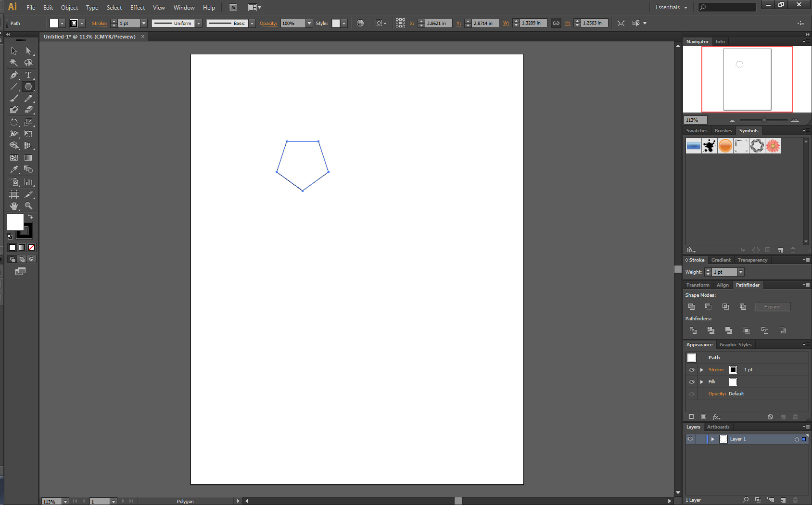Select the Eraser tool
Screen dimensions: 812x505
(x=28, y=110)
